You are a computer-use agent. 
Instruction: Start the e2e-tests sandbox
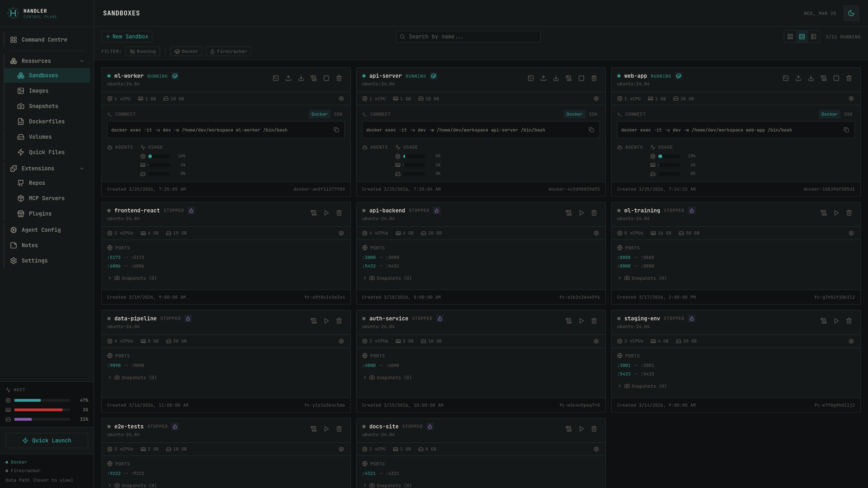point(326,429)
